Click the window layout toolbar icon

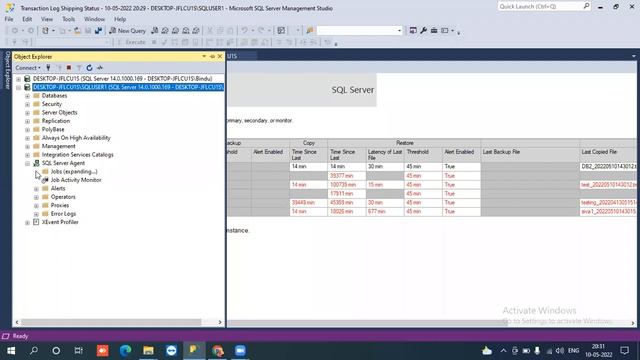(445, 31)
